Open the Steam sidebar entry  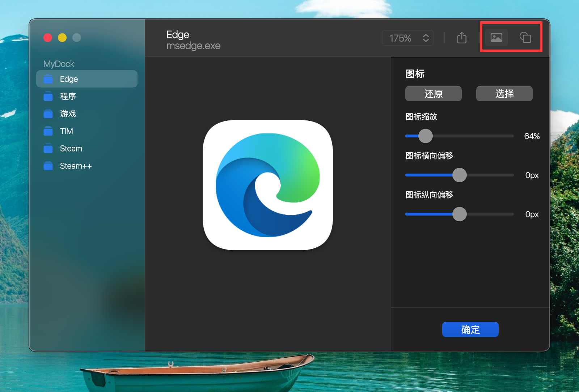click(x=87, y=148)
